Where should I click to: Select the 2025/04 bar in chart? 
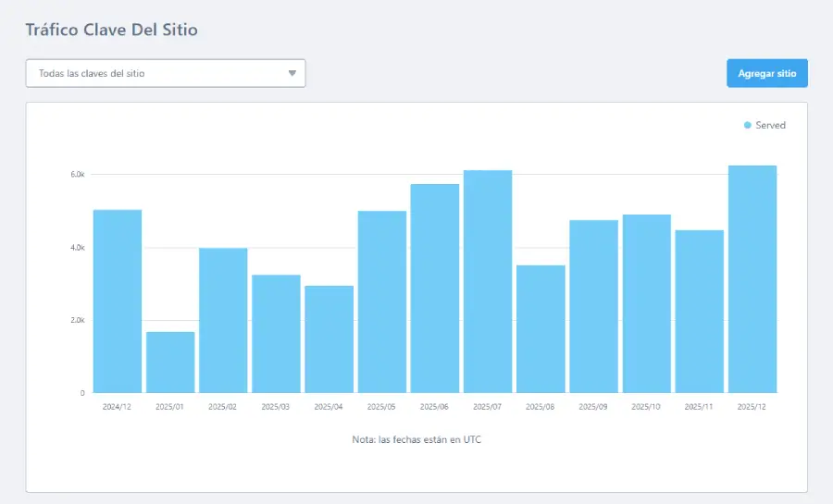pos(329,339)
